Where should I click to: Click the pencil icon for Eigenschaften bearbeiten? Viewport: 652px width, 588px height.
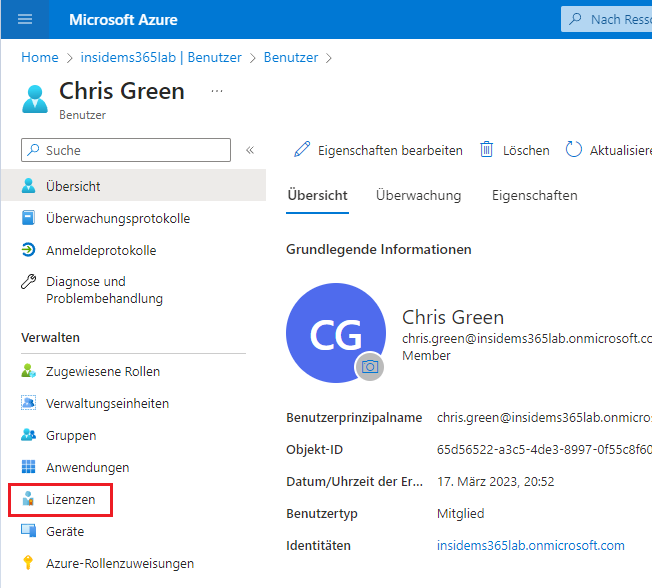(302, 150)
